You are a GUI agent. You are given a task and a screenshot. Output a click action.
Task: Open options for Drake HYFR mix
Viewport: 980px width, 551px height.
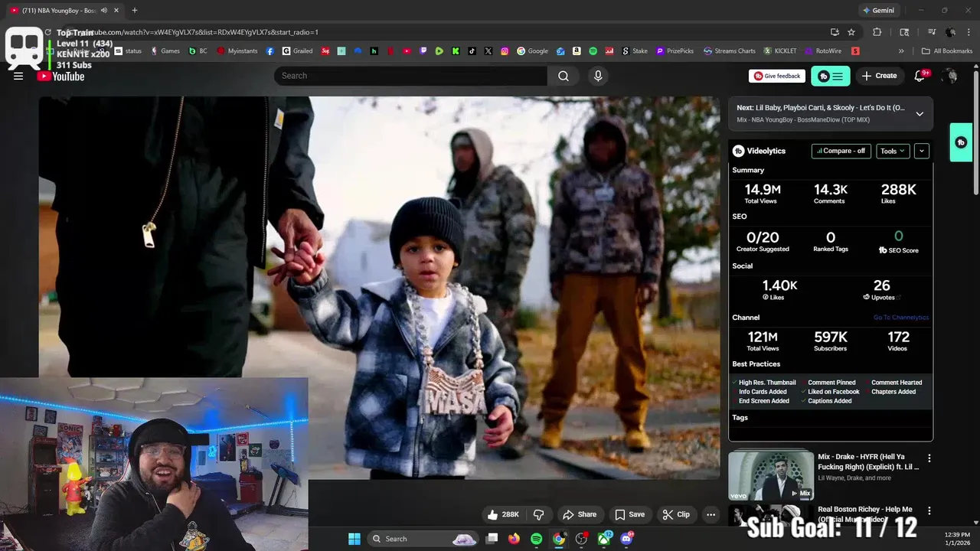[929, 458]
